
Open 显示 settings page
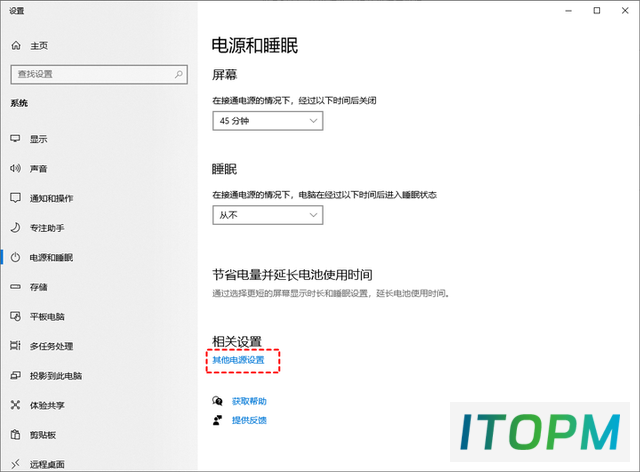pyautogui.click(x=38, y=139)
